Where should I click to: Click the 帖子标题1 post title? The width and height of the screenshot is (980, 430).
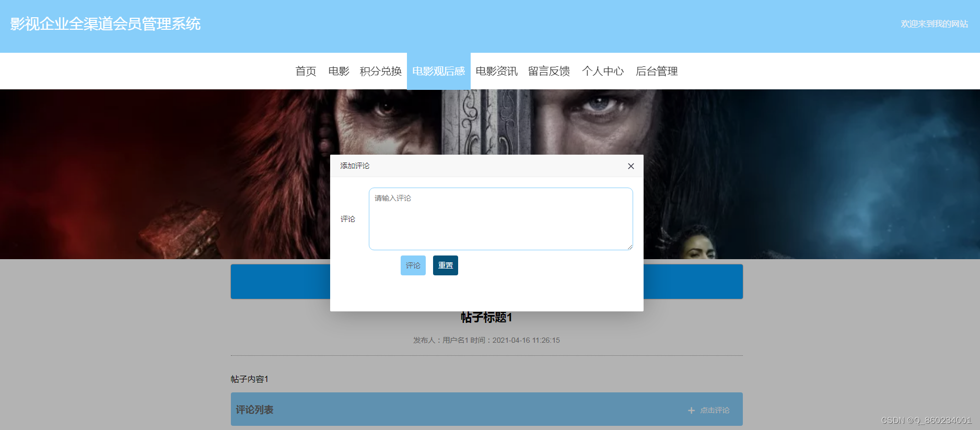[x=486, y=317]
